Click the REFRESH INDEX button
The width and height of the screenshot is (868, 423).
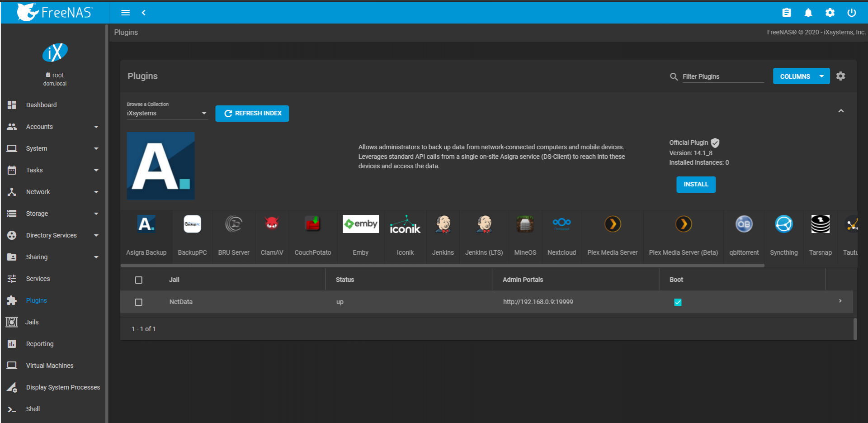coord(252,113)
